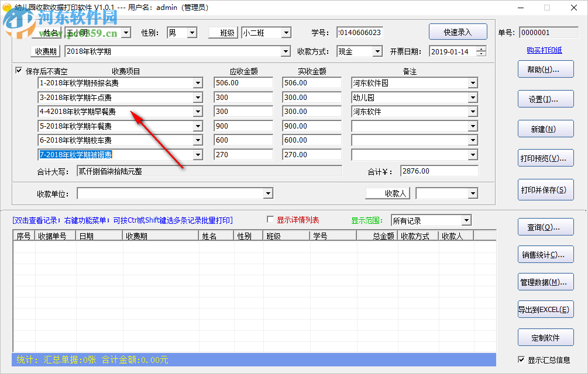Open the 收款人 dropdown
Image resolution: width=588 pixels, height=374 pixels.
click(473, 193)
